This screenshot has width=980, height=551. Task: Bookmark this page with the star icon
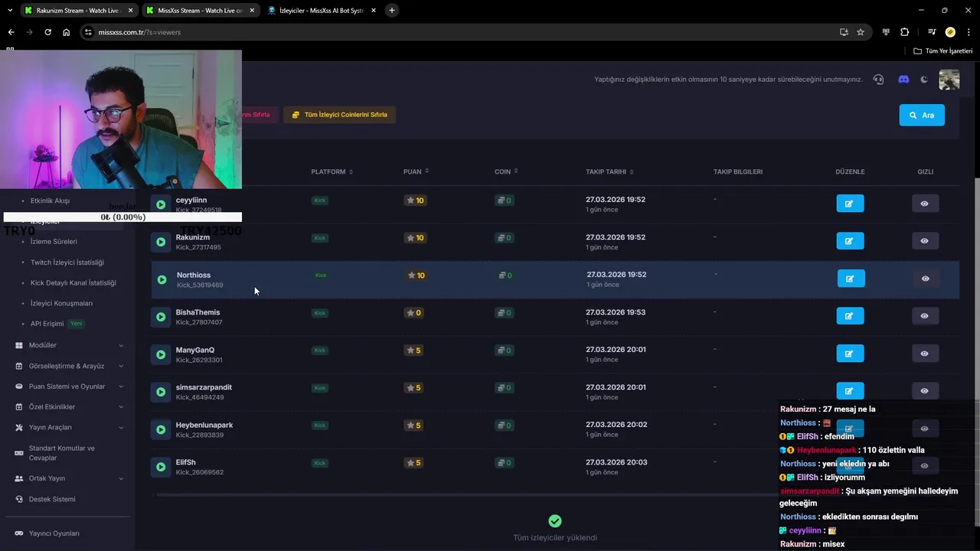point(861,32)
